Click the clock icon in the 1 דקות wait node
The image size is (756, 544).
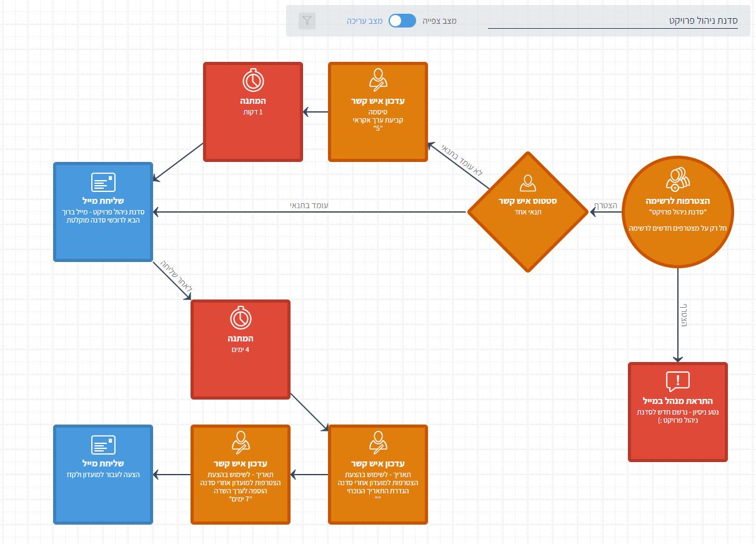pos(253,81)
